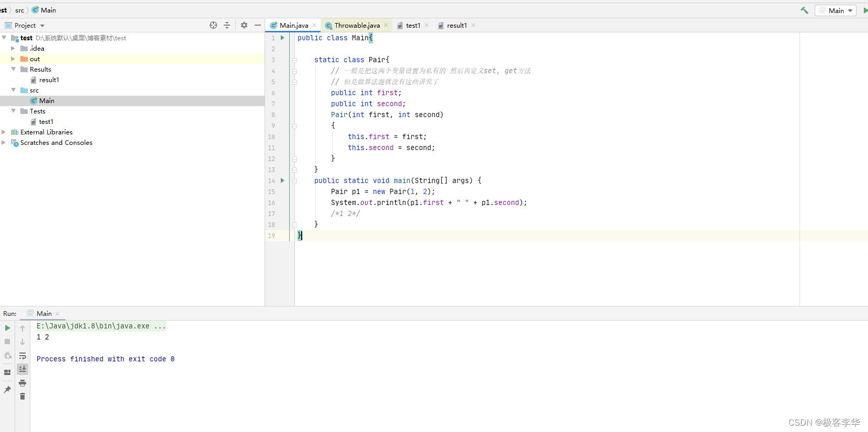Rerun Main using green play in Run panel
The height and width of the screenshot is (432, 868).
click(7, 328)
